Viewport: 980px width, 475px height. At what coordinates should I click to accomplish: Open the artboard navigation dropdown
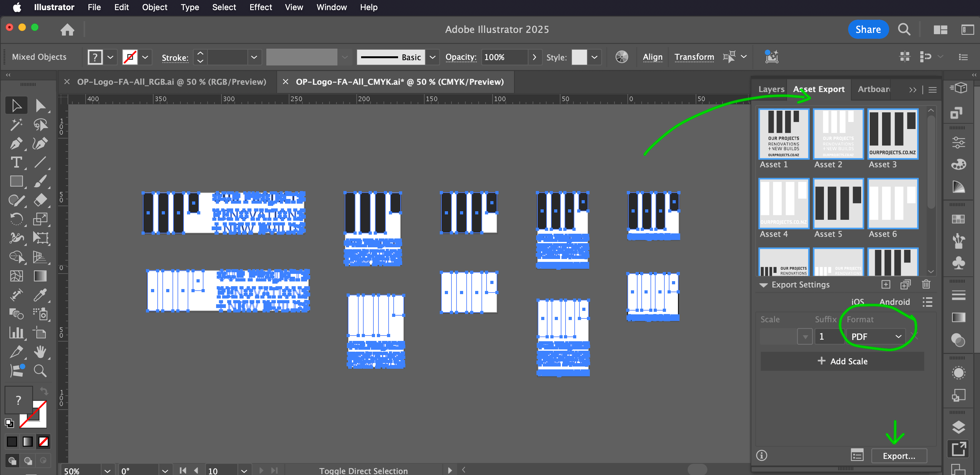pyautogui.click(x=244, y=471)
